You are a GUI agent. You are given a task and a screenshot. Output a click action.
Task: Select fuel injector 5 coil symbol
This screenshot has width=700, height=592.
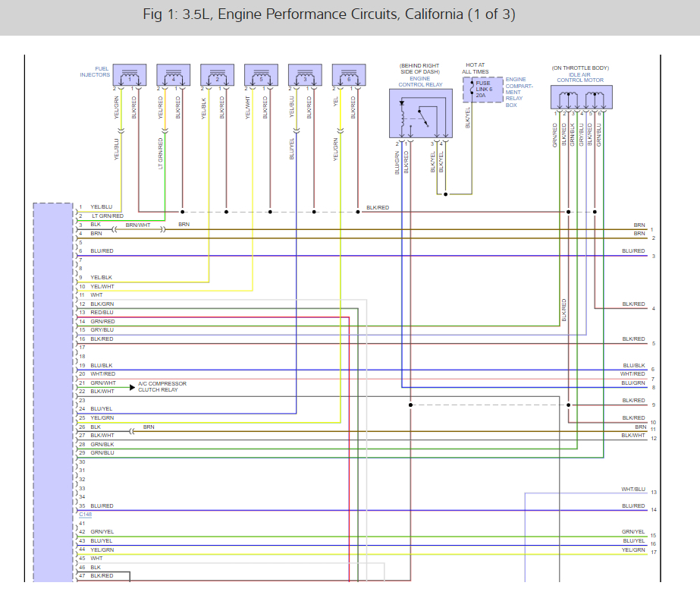(261, 74)
